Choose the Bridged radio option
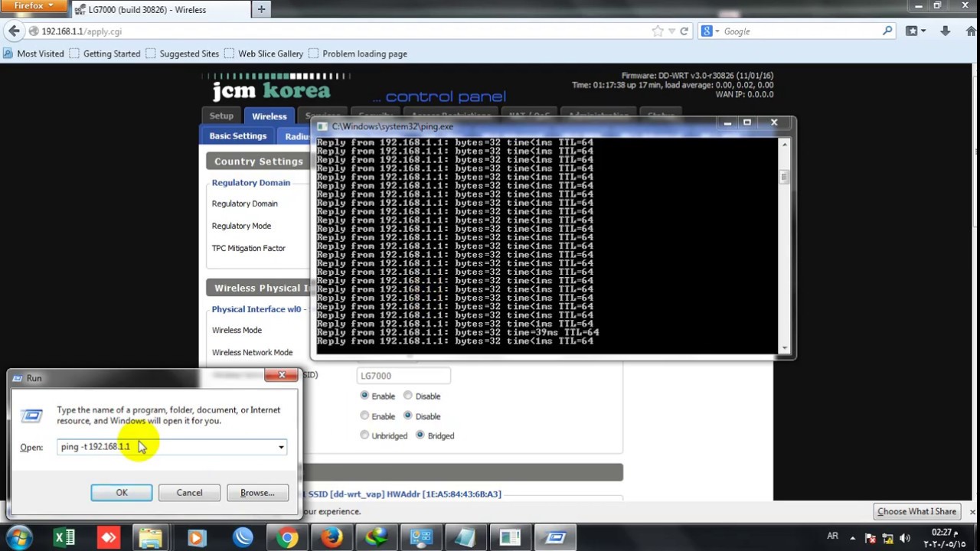 coord(420,435)
